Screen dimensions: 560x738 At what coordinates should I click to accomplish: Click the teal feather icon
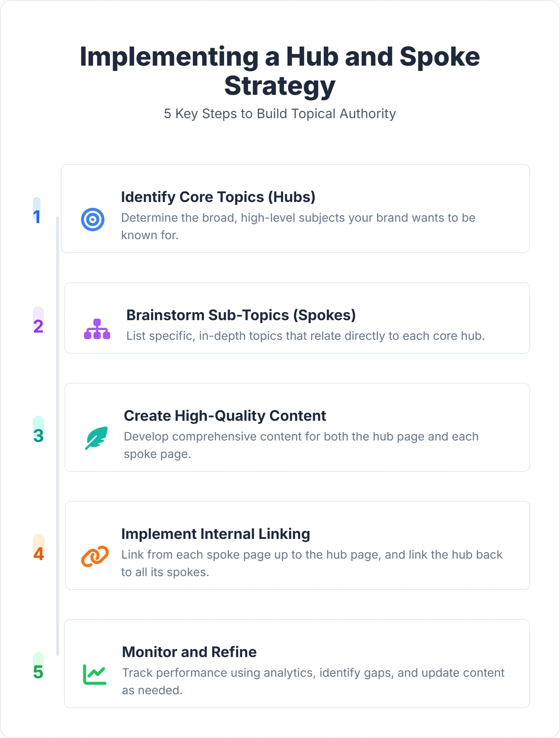pos(96,438)
